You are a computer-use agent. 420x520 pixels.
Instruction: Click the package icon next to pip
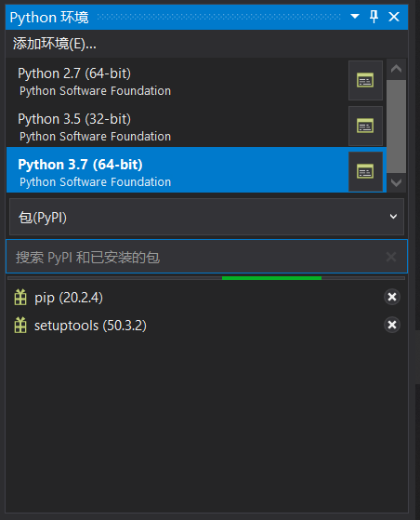click(20, 297)
